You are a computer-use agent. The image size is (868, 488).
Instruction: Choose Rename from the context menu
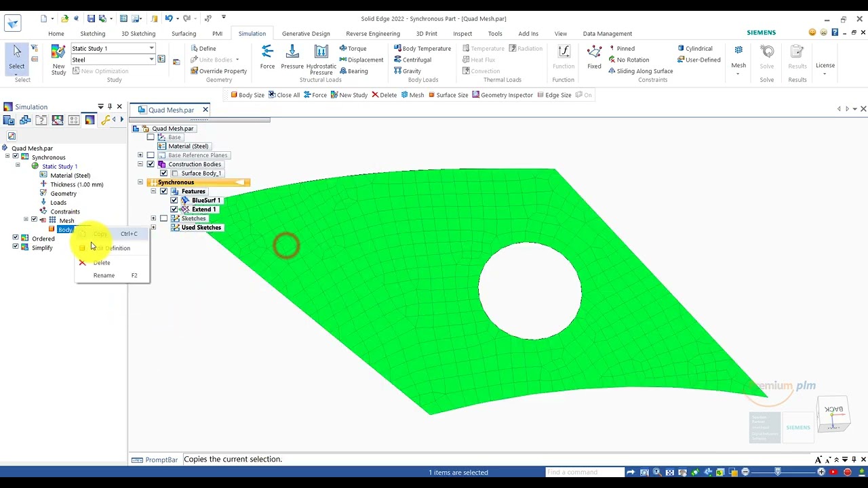pos(112,275)
